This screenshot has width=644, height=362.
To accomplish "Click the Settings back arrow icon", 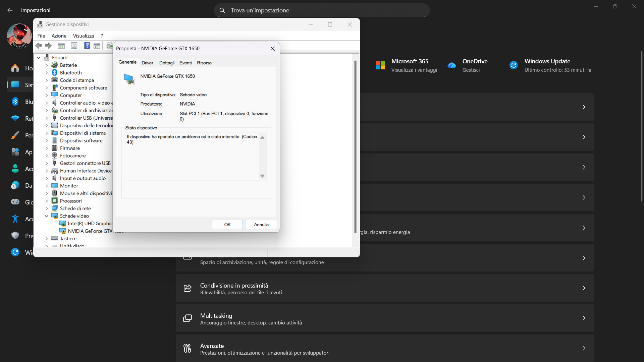I will pos(10,10).
